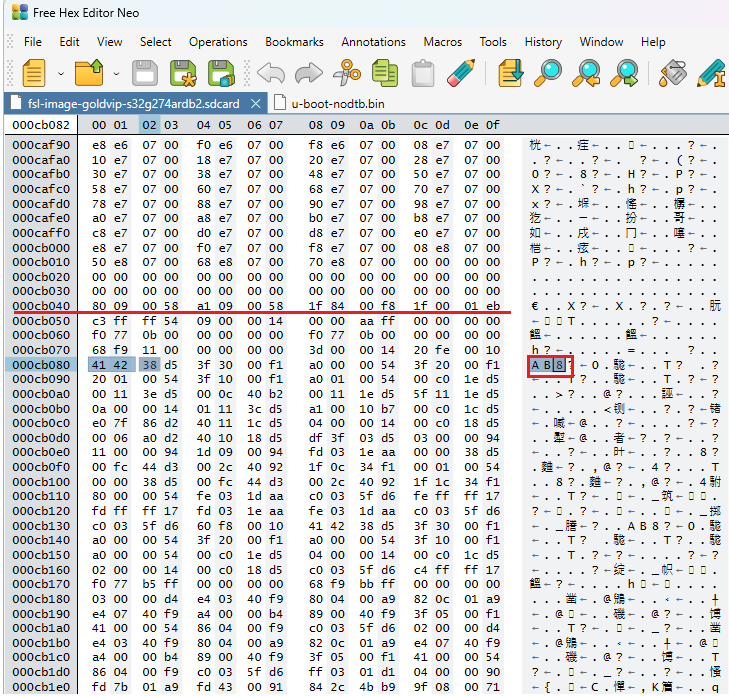Open the Macros menu
Screen dimensions: 729x696
[443, 42]
